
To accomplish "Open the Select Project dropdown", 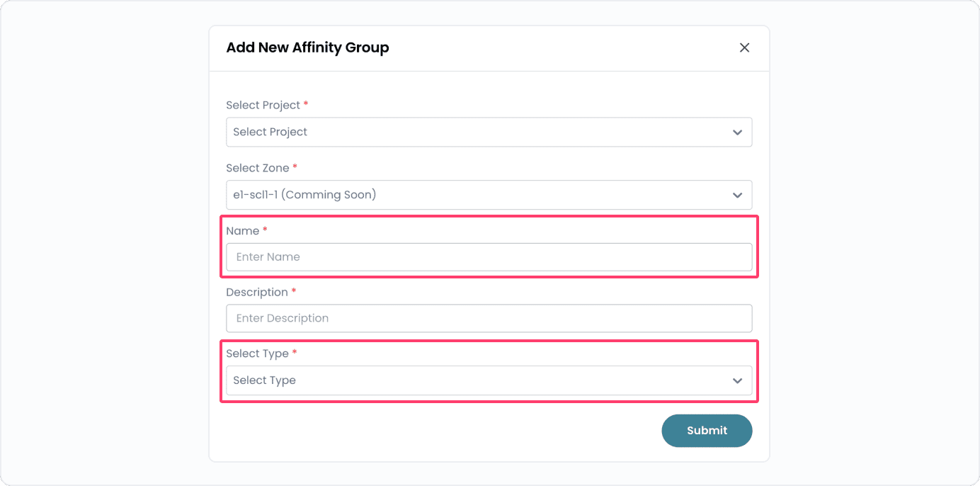I will pos(489,132).
